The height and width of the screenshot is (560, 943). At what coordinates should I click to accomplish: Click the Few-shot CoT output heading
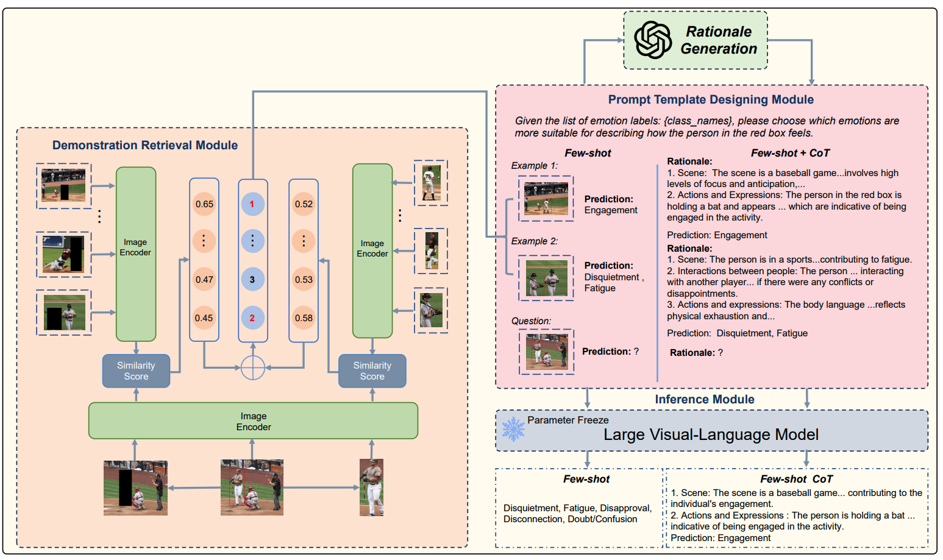tap(796, 479)
